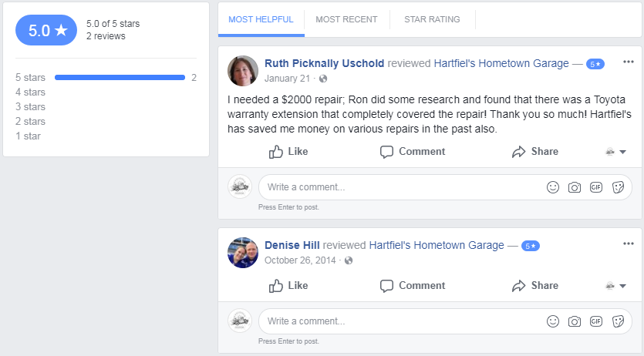Open the October 26, 2014 timestamp link

[300, 260]
